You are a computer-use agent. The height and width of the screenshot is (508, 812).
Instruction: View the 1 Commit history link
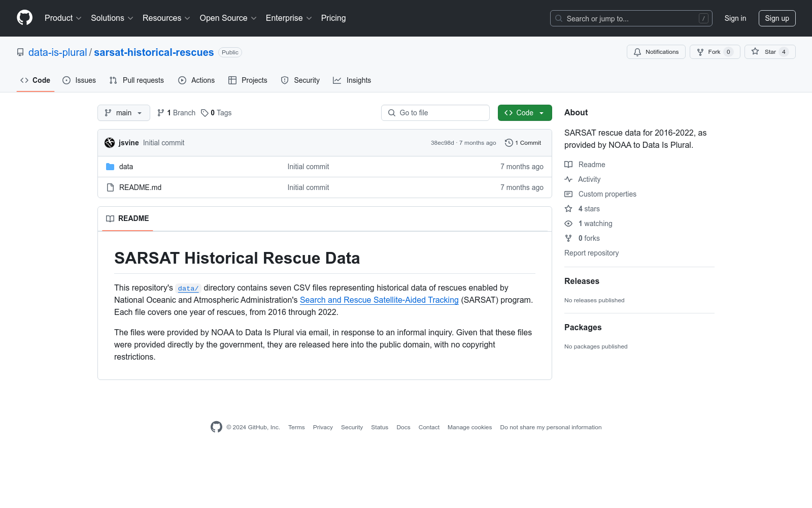coord(523,143)
